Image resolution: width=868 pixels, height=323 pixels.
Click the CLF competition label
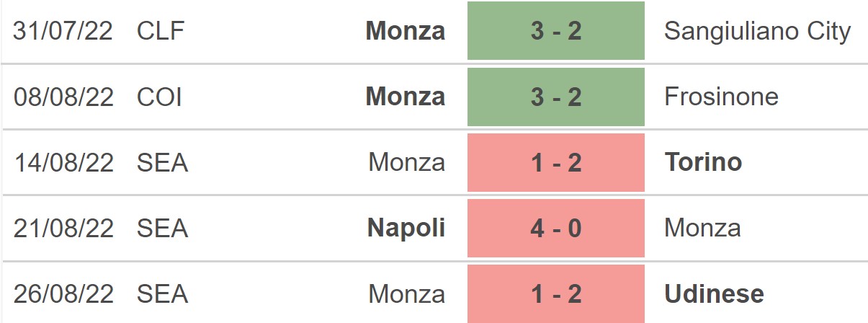pos(159,31)
